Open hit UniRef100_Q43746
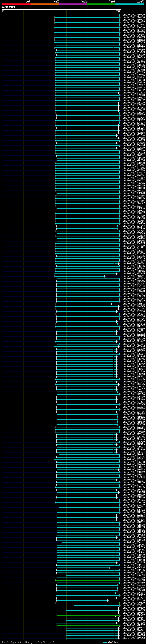 (133, 25)
